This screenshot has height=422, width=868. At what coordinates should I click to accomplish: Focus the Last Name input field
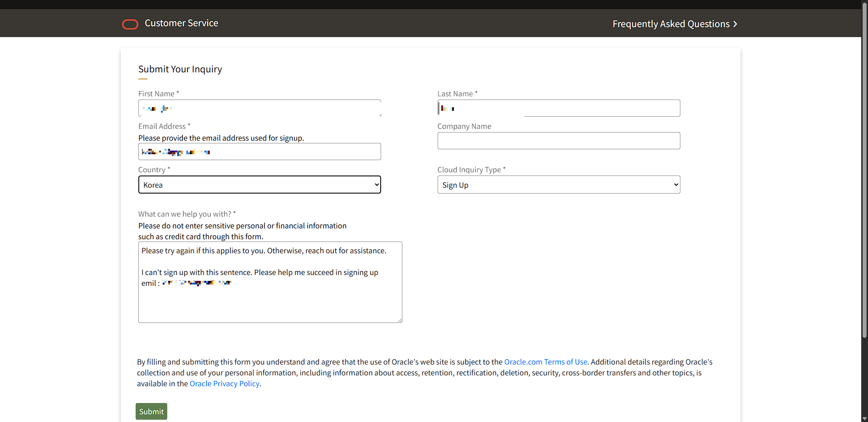pos(559,108)
